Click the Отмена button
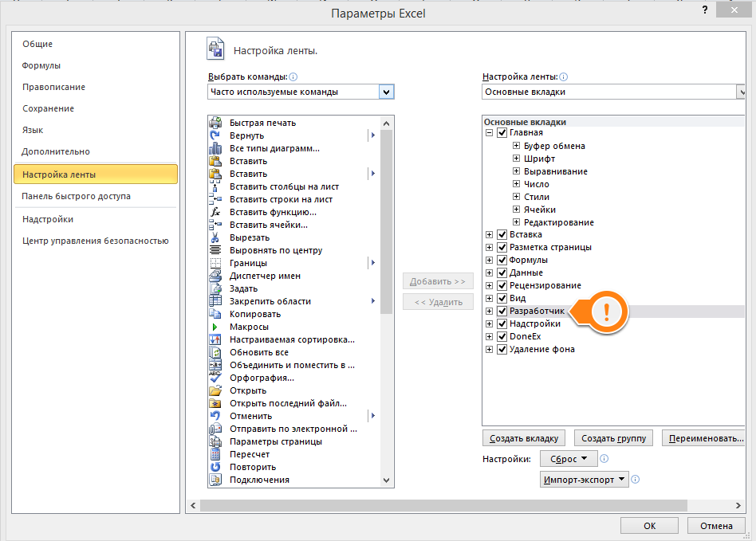Image resolution: width=756 pixels, height=541 pixels. (716, 526)
